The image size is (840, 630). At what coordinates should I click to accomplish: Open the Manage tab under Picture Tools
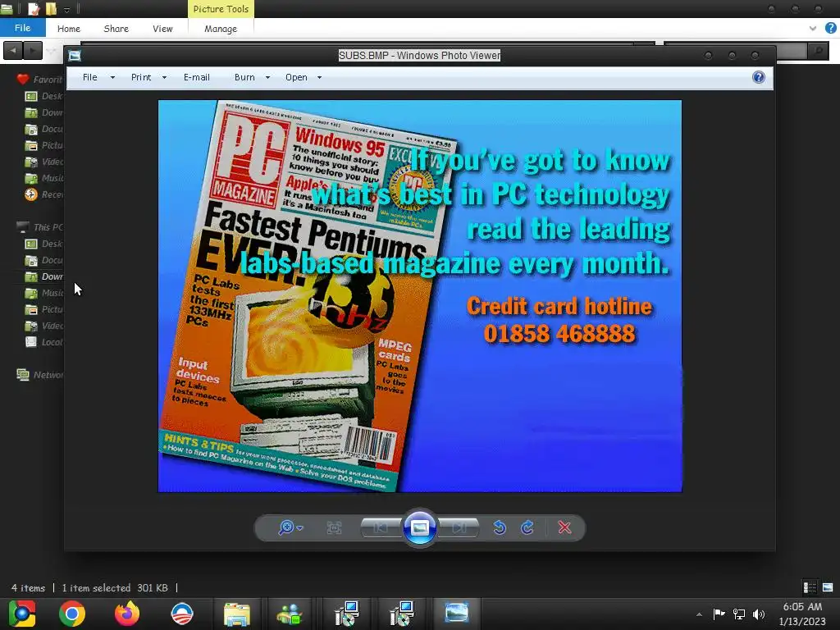coord(220,29)
